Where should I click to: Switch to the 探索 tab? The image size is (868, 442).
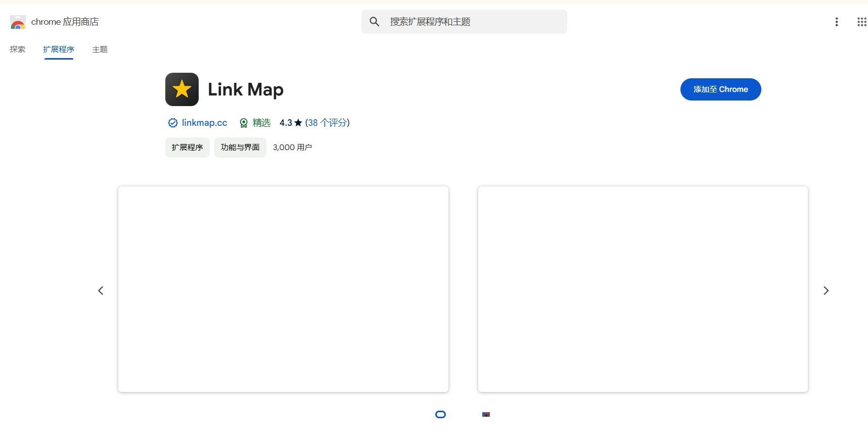tap(18, 49)
